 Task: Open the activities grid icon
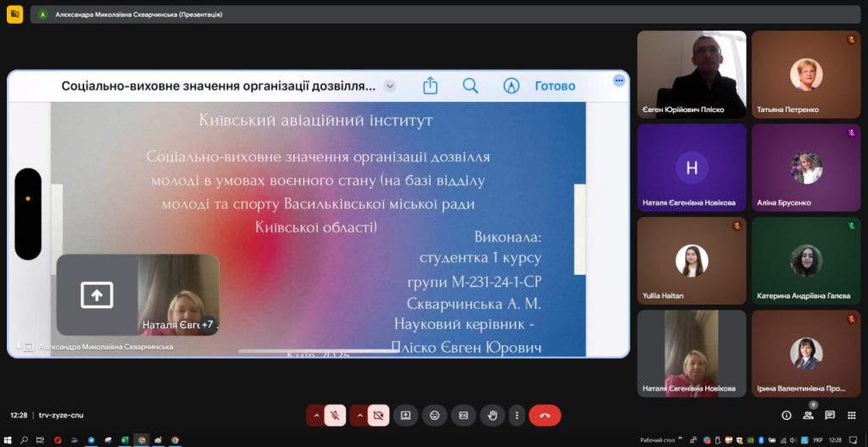(x=851, y=416)
